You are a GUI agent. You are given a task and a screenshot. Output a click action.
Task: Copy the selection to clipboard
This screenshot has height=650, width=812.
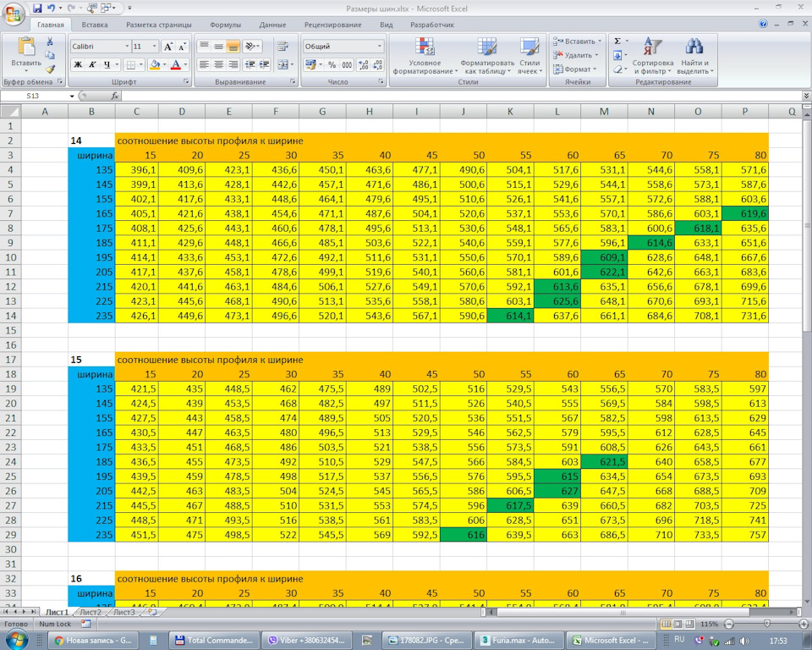click(x=50, y=55)
